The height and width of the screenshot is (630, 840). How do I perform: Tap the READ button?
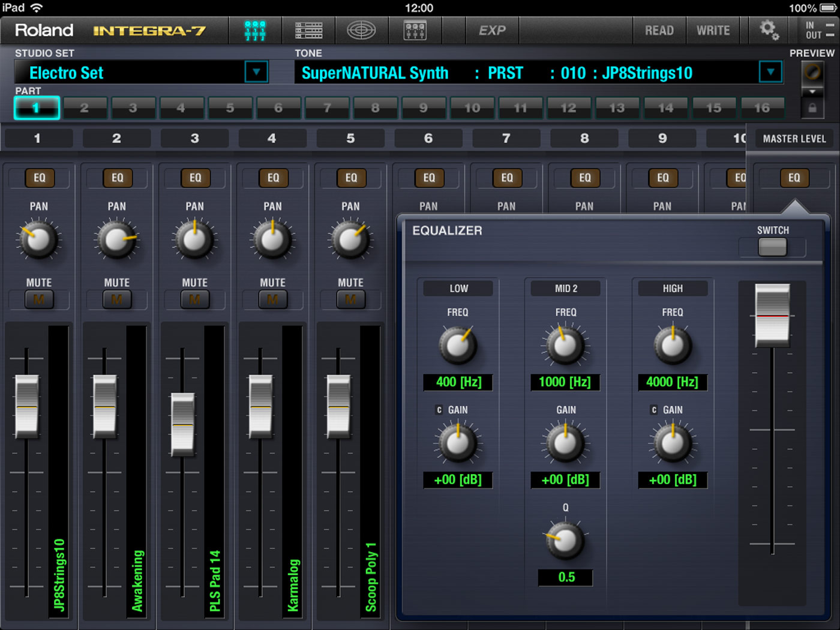(659, 31)
